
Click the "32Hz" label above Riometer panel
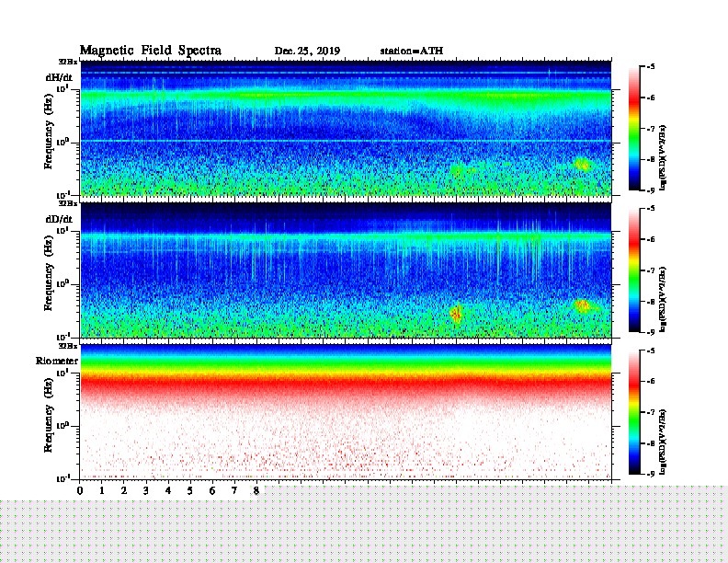tap(68, 346)
